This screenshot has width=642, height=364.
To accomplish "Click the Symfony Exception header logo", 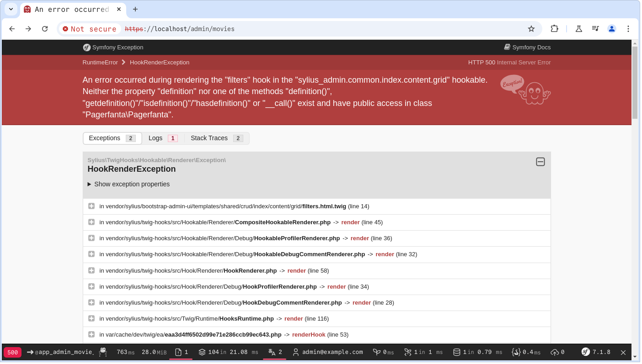I will coord(113,47).
